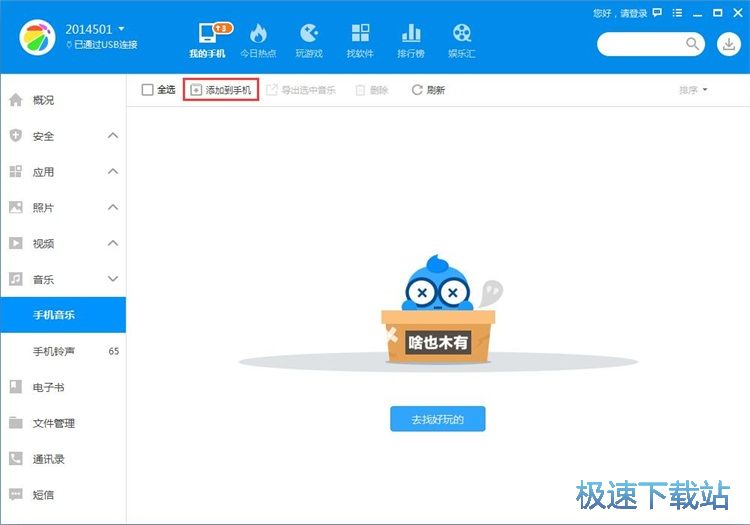Click the search magnifier icon
Screen dimensions: 750x525
(x=692, y=44)
